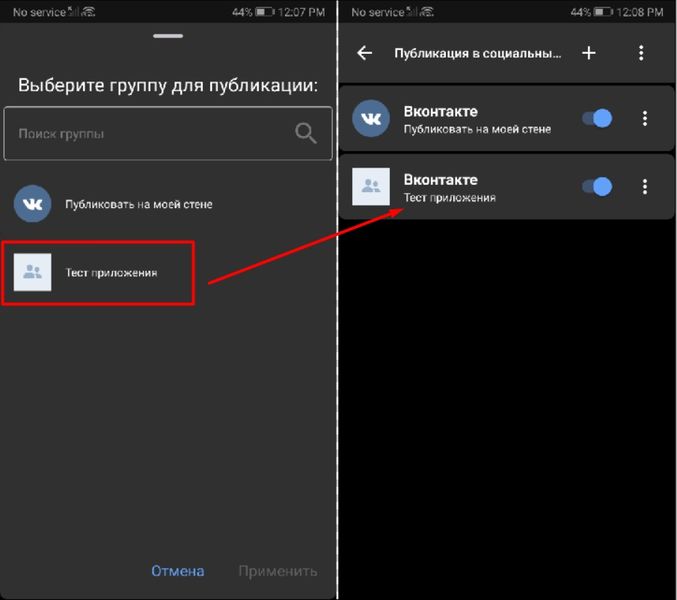677x600 pixels.
Task: Open options for Вконтакте wall entry
Action: pos(645,118)
